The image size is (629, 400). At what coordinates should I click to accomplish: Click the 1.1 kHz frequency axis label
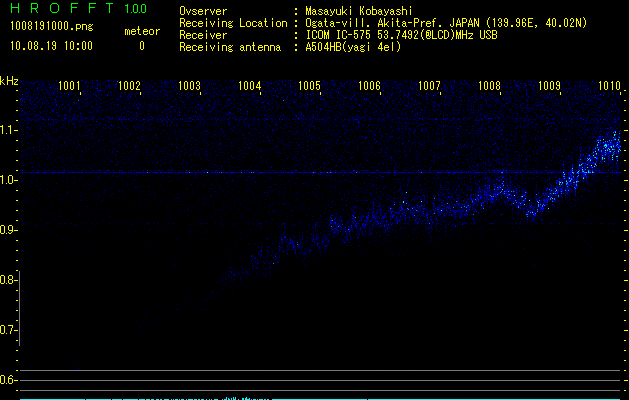click(7, 130)
